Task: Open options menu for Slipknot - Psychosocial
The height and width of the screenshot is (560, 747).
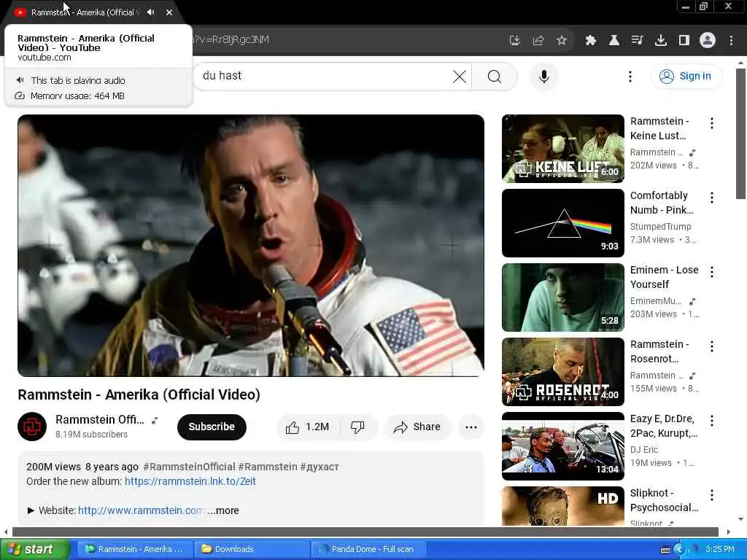Action: [x=712, y=495]
